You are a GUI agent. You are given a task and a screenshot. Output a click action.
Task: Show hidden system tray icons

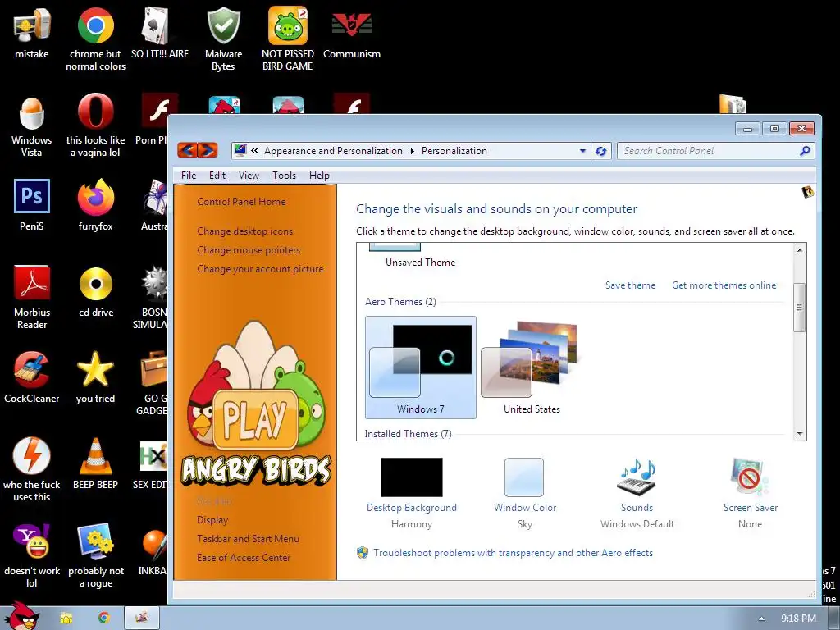click(x=762, y=619)
